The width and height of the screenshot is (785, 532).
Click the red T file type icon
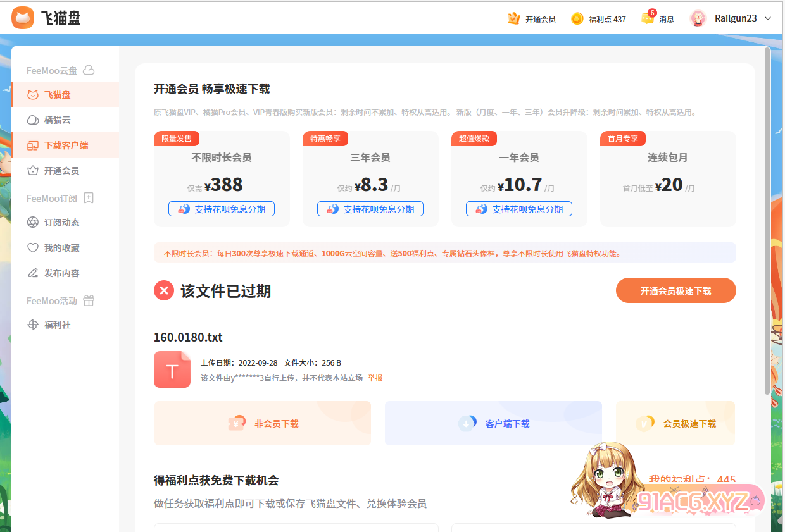pos(172,369)
